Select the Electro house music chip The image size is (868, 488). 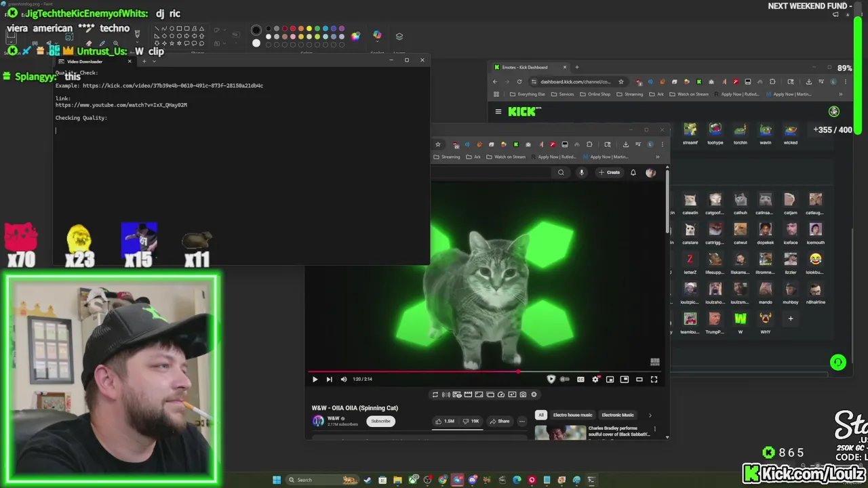(x=572, y=415)
